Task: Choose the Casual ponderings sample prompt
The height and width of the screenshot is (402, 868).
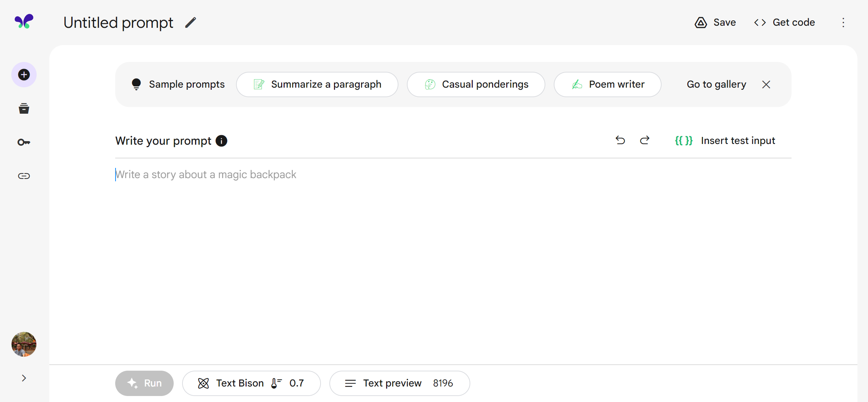Action: (x=476, y=84)
